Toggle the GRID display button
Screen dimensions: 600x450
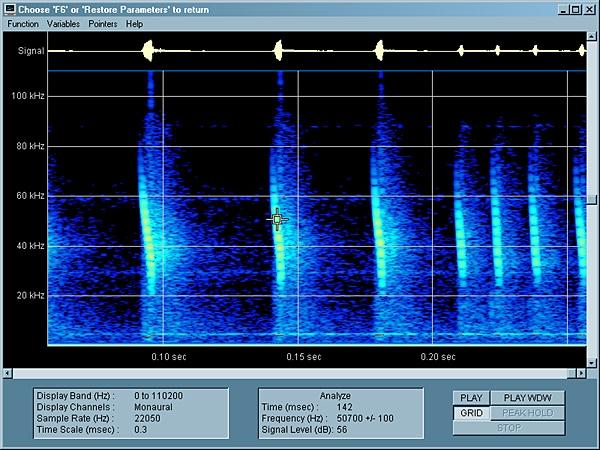pos(470,413)
